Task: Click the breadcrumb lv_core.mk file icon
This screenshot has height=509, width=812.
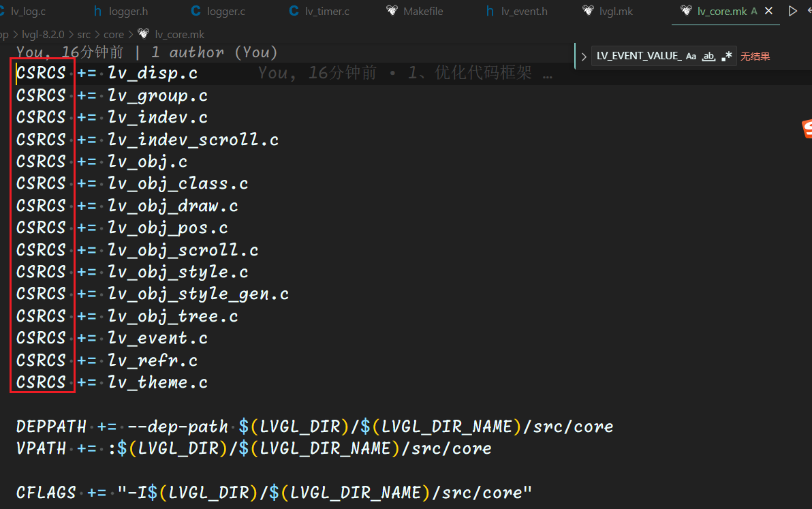Action: (144, 33)
